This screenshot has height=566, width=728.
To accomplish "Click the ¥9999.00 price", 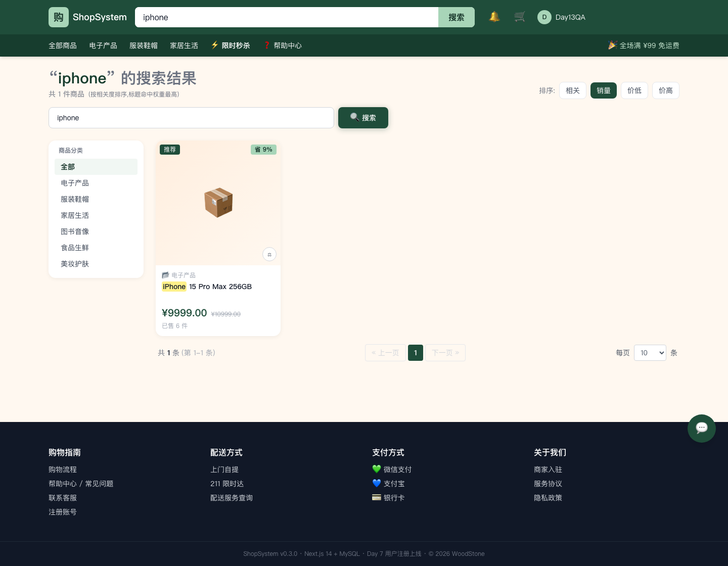I will [184, 313].
